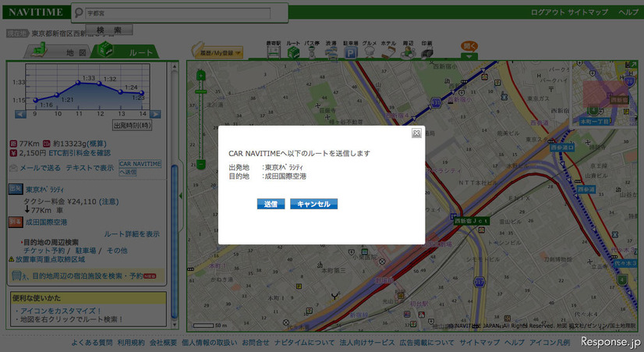This screenshot has height=352, width=644.
Task: Click the 印刷 printer icon
Action: (x=426, y=50)
